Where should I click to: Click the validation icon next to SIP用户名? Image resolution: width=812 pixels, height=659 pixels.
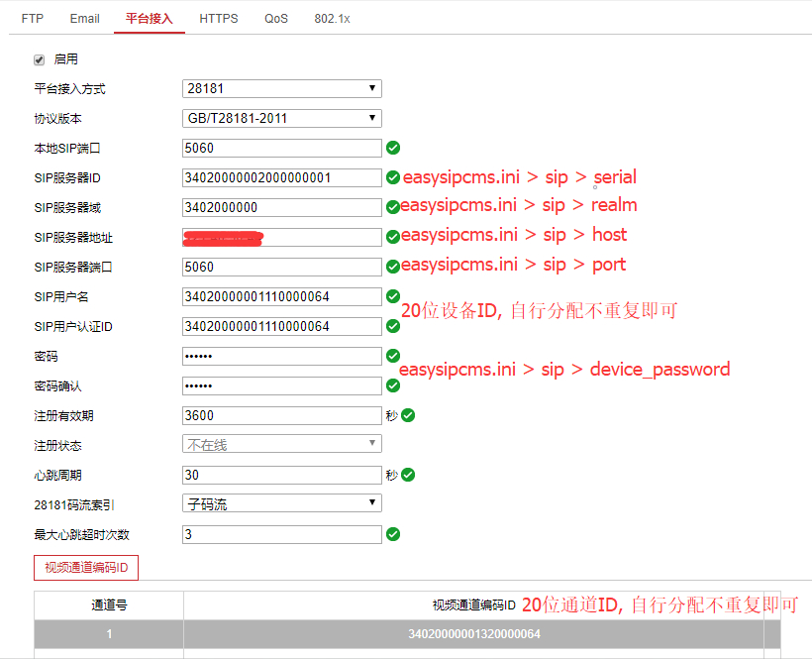point(393,296)
